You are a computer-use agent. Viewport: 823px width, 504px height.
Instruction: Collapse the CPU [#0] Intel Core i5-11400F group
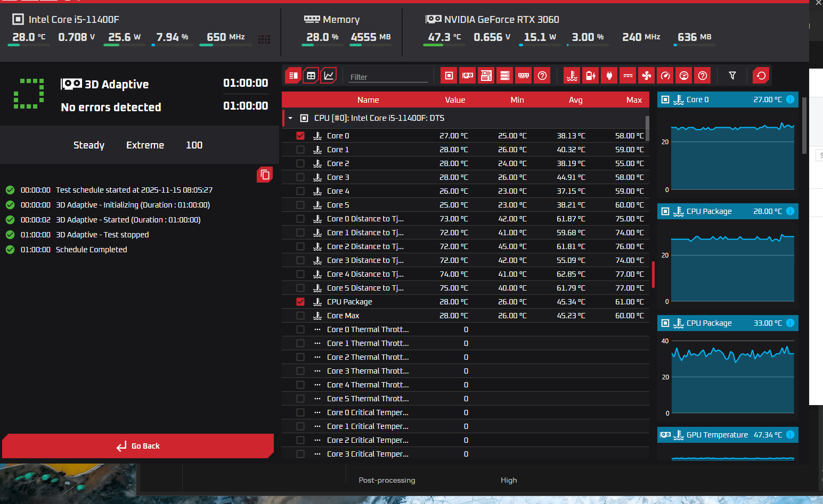click(x=290, y=118)
